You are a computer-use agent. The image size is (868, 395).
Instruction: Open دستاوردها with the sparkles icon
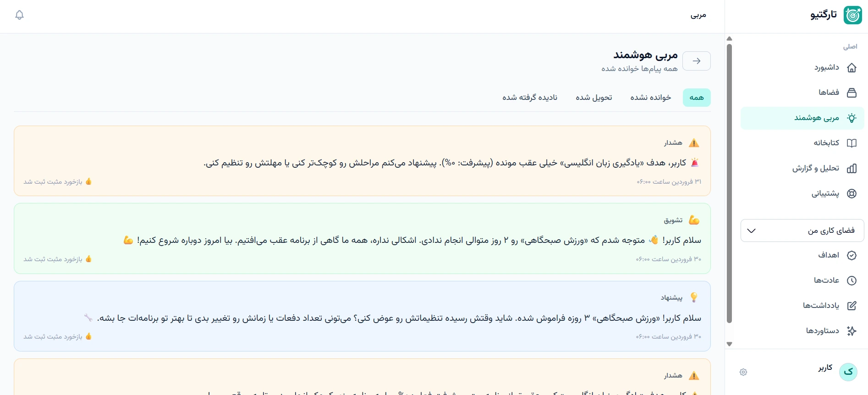(x=852, y=331)
